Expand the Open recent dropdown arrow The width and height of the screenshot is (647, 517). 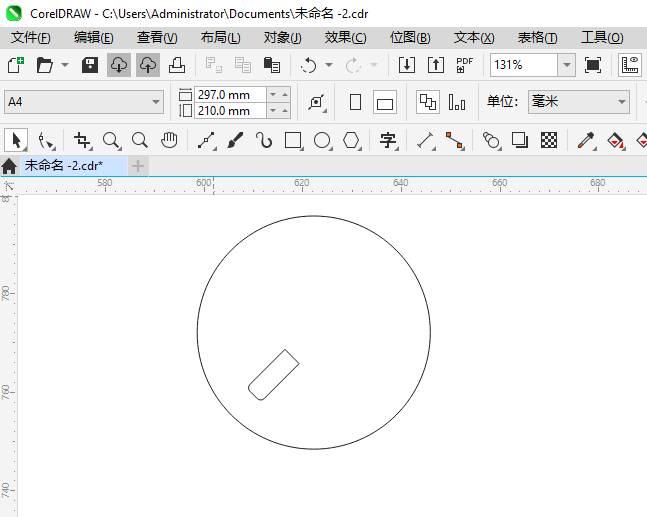65,65
